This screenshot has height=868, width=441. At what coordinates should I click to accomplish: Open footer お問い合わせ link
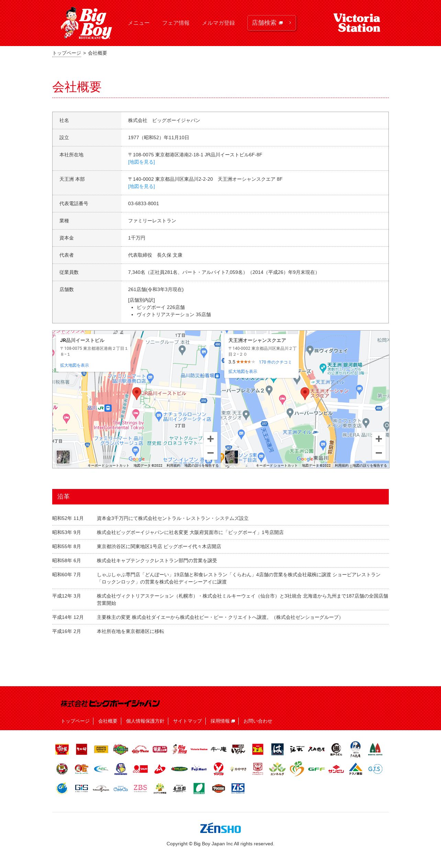(258, 721)
